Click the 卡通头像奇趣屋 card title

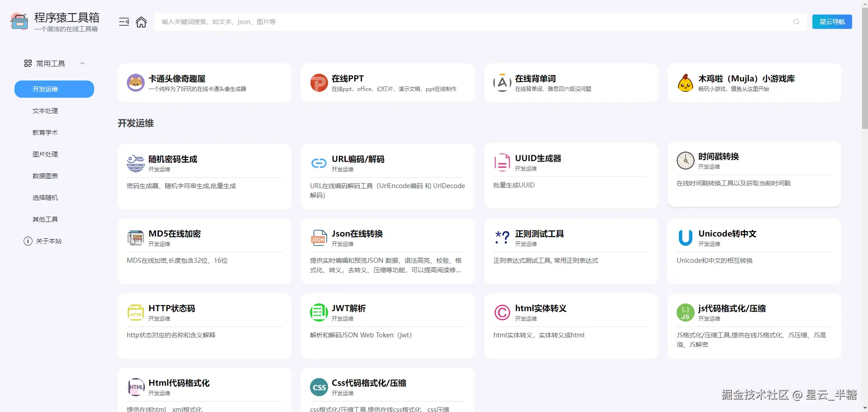click(177, 79)
